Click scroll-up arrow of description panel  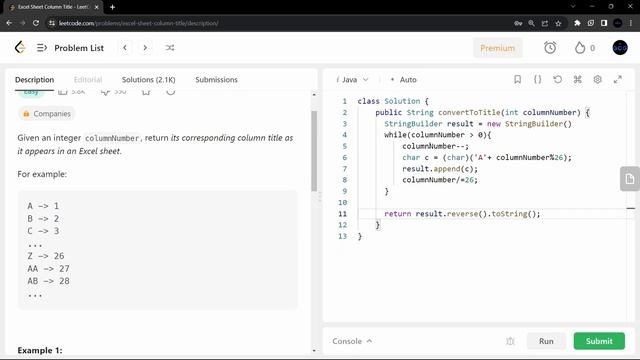coord(314,95)
